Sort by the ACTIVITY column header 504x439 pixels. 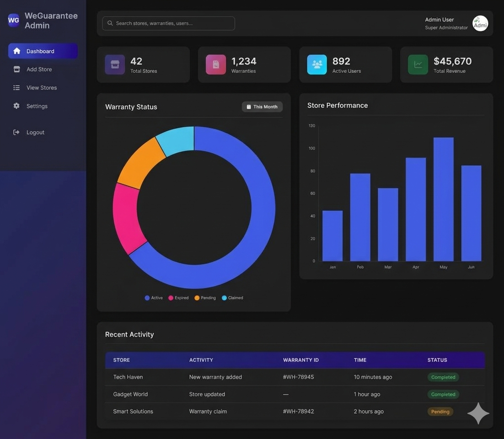click(x=201, y=360)
